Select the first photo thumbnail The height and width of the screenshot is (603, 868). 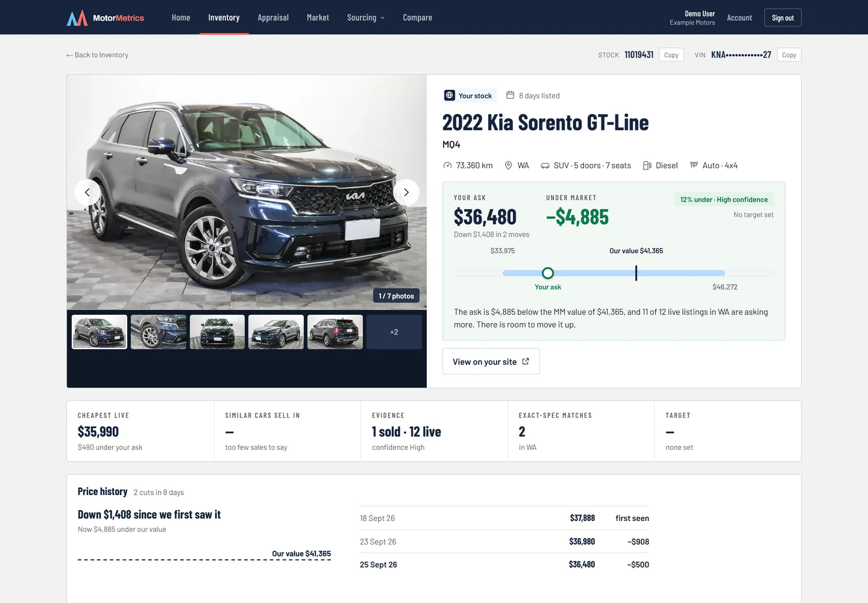click(x=99, y=332)
